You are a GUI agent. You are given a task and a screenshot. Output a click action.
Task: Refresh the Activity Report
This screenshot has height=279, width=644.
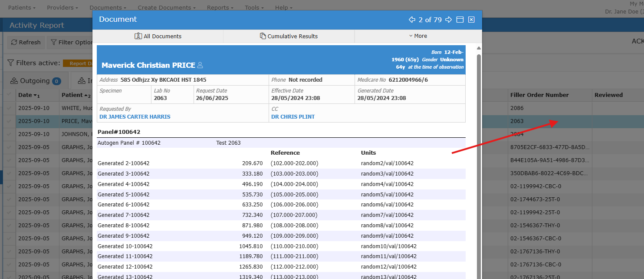coord(26,42)
